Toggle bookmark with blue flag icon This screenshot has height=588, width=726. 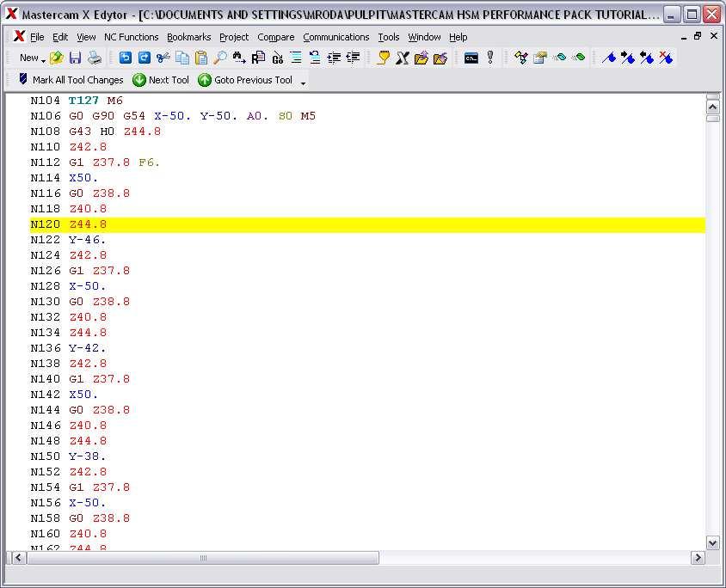click(x=609, y=58)
